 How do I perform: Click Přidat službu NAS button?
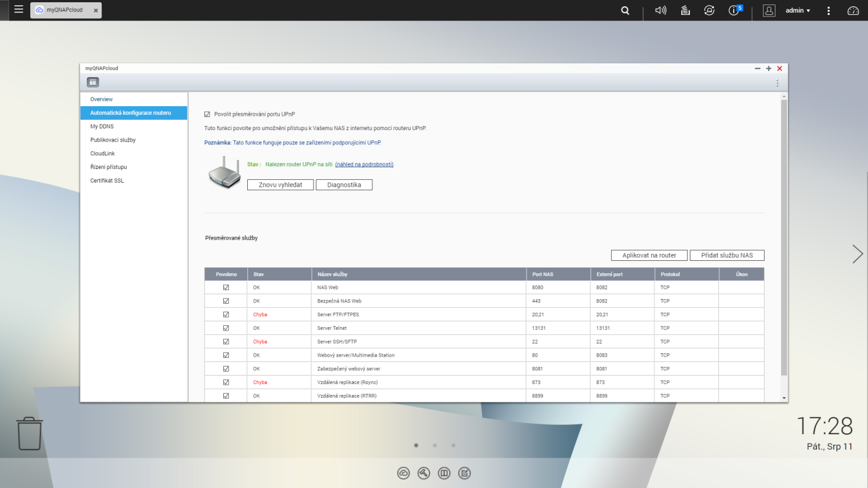click(x=727, y=255)
